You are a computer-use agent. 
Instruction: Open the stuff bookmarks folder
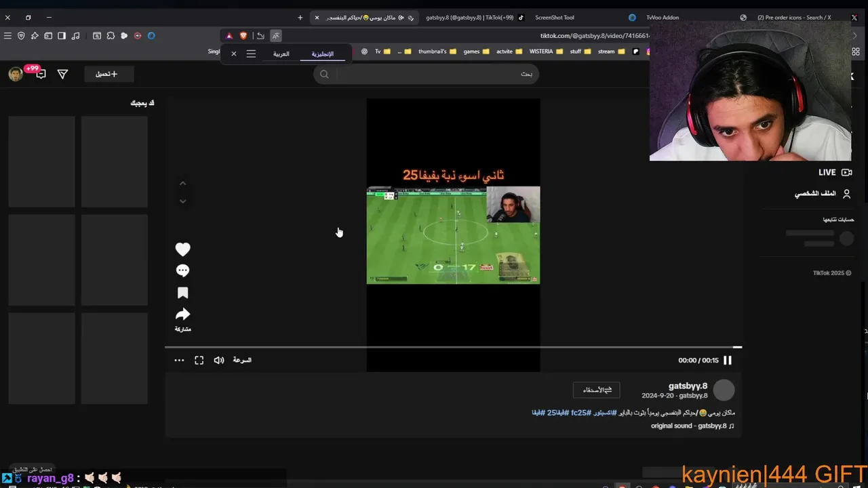(580, 52)
